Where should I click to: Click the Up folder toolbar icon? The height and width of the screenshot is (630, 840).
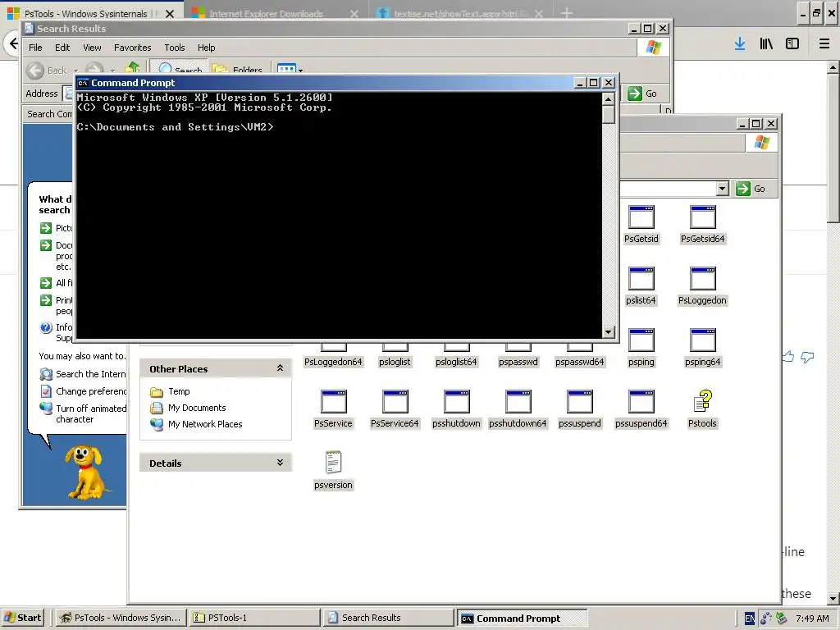pos(132,68)
